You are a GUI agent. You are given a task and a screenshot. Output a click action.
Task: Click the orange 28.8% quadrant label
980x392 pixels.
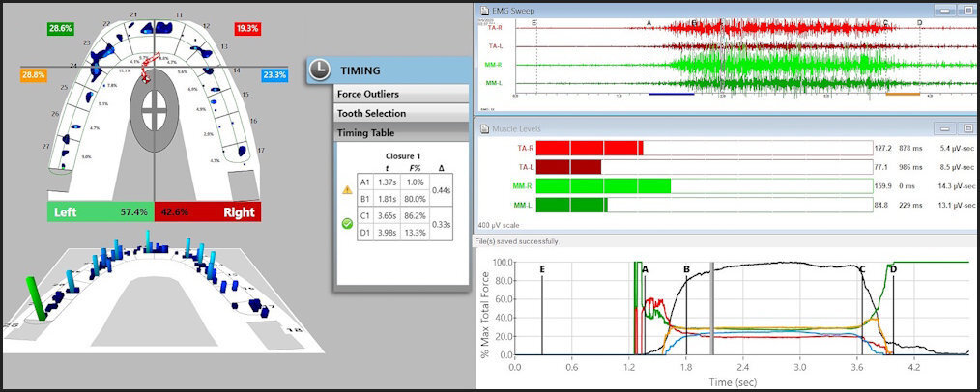[34, 74]
